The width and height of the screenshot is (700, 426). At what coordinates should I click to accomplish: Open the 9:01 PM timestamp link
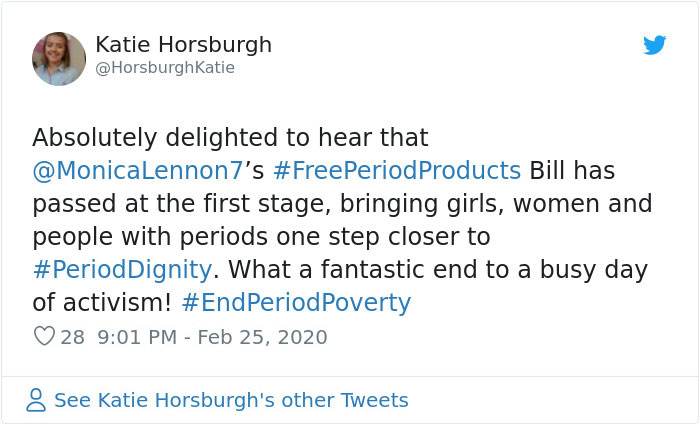(x=140, y=337)
